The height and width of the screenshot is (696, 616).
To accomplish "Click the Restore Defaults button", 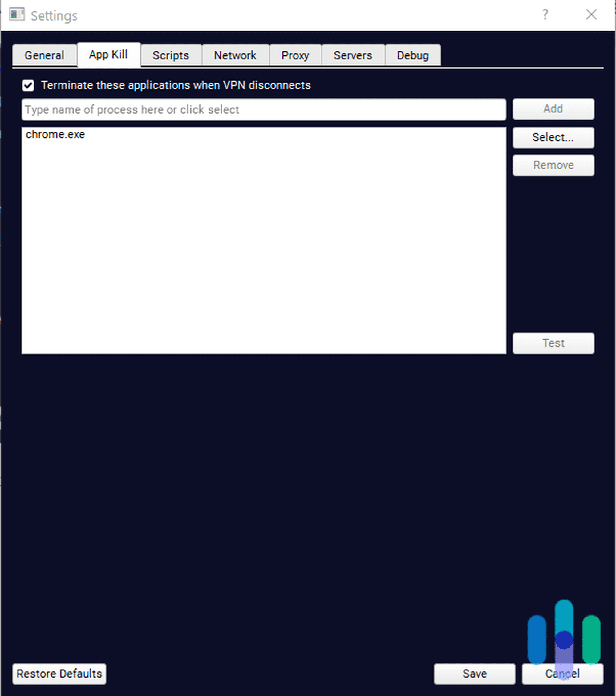I will click(59, 673).
